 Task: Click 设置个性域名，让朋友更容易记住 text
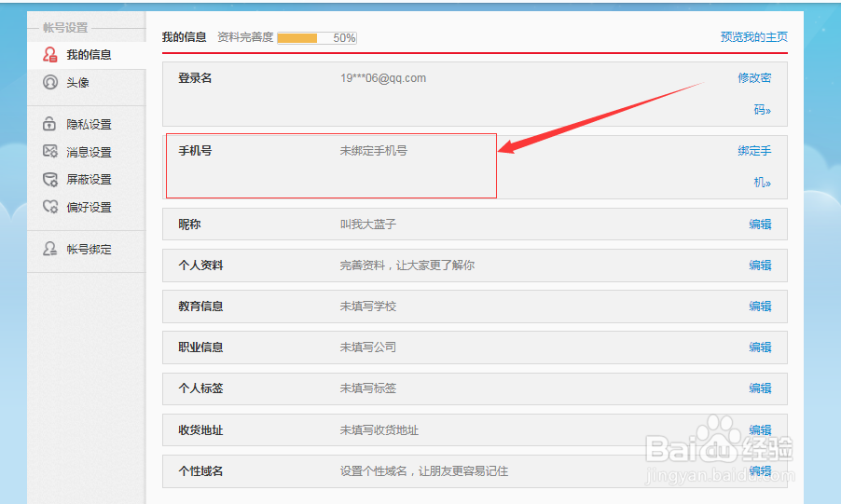click(423, 470)
